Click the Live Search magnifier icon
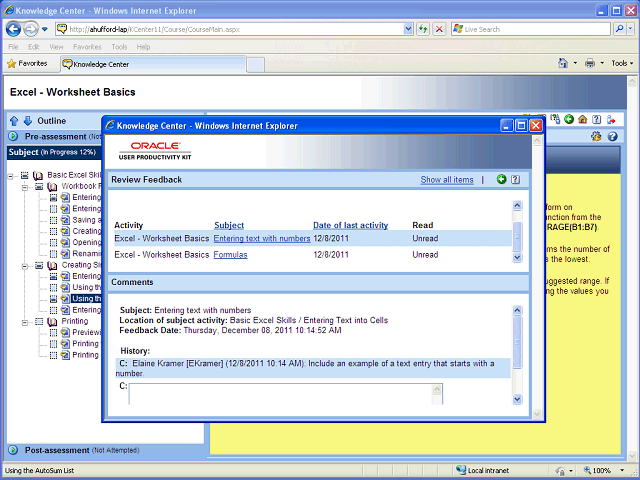 click(620, 29)
